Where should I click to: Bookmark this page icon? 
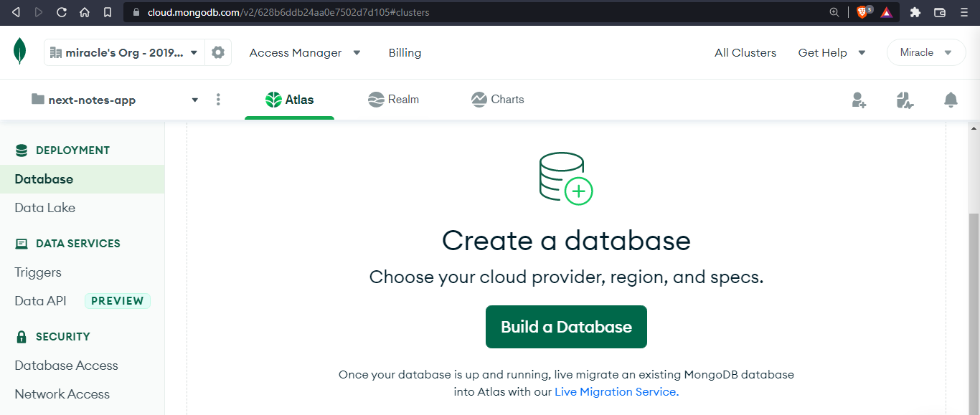coord(108,12)
